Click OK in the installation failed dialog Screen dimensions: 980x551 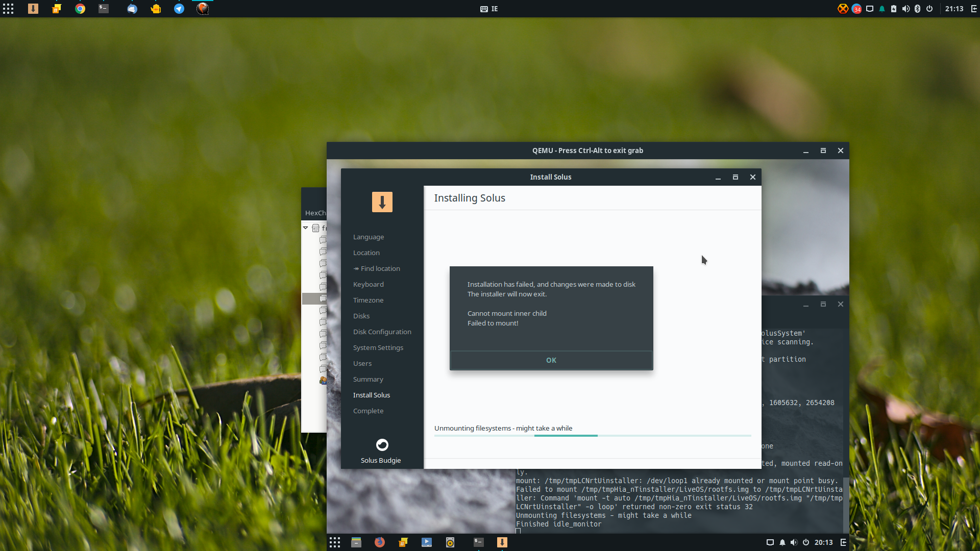pos(551,360)
